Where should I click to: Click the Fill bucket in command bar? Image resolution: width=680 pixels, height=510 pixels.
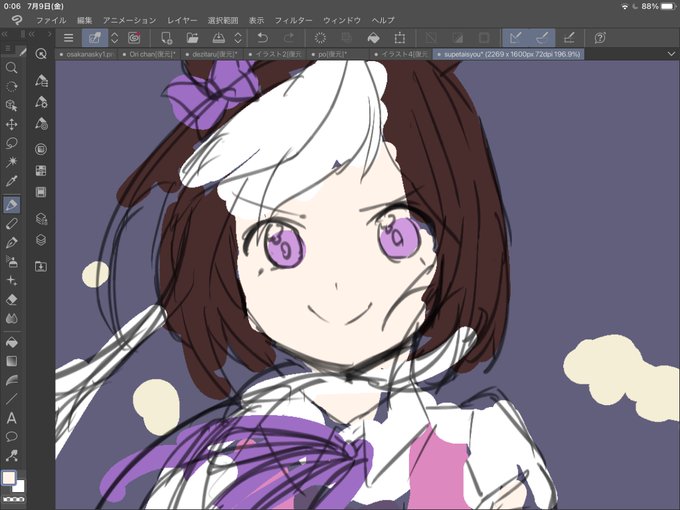click(373, 38)
